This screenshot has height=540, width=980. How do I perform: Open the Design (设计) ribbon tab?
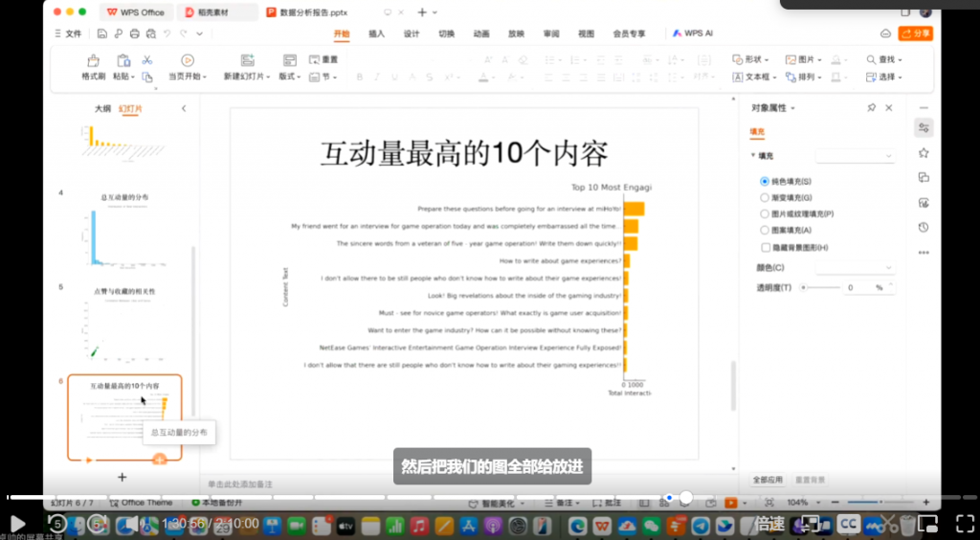coord(412,34)
